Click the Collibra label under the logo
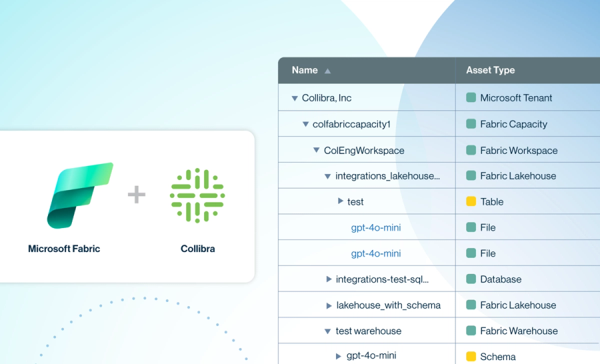The width and height of the screenshot is (600, 364). click(x=197, y=249)
